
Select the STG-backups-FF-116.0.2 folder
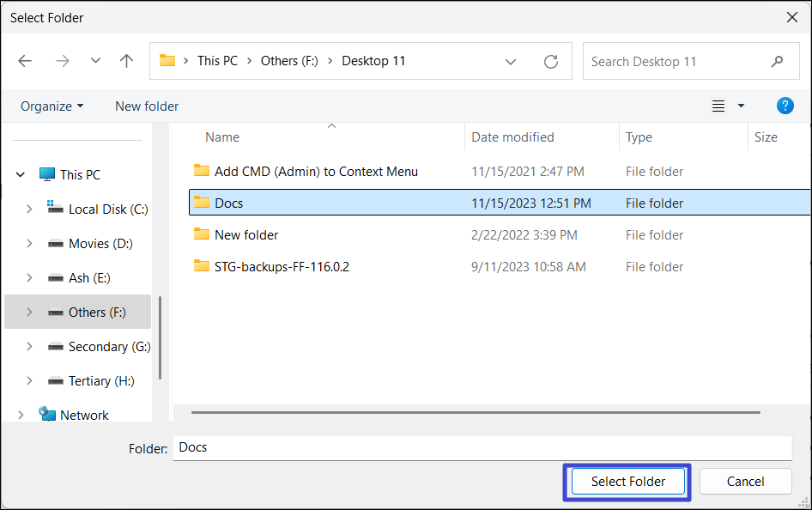pos(282,266)
